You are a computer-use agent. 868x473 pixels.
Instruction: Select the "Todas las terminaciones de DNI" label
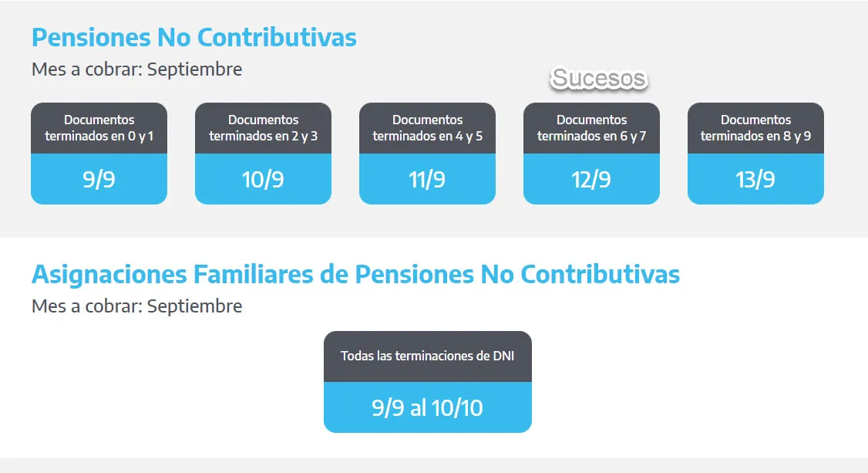pyautogui.click(x=427, y=356)
